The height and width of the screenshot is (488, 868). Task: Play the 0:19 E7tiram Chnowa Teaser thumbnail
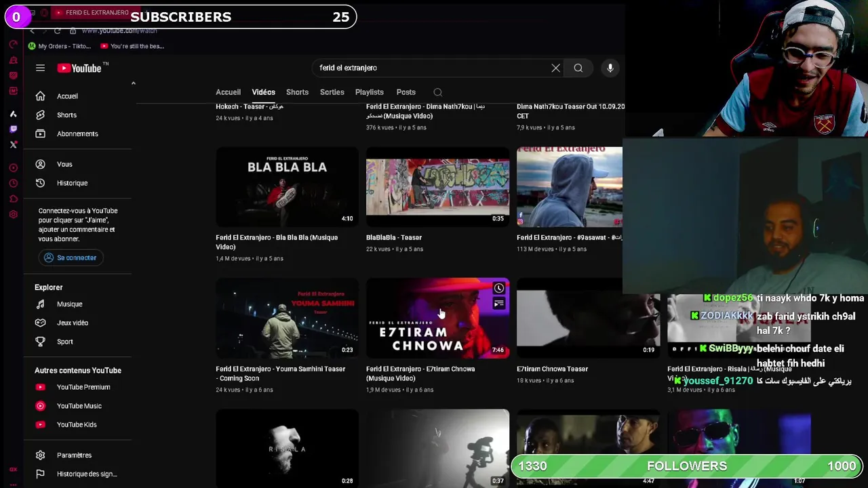click(x=588, y=318)
